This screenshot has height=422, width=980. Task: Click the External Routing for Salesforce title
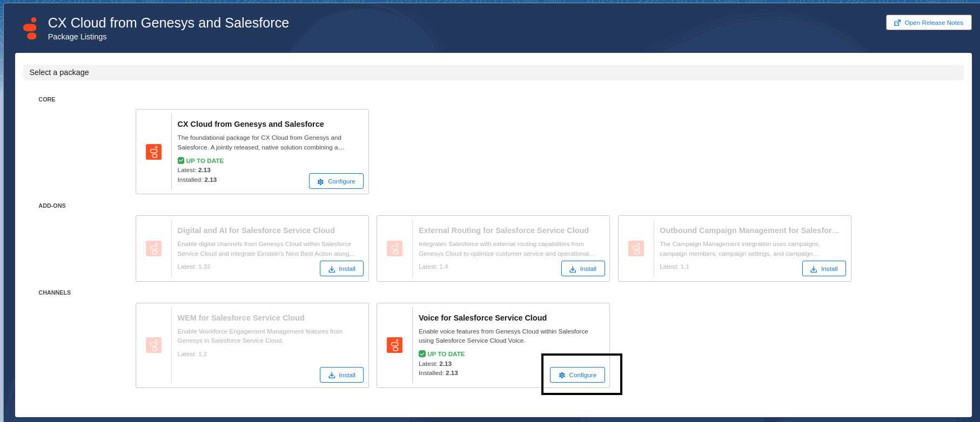click(x=504, y=230)
